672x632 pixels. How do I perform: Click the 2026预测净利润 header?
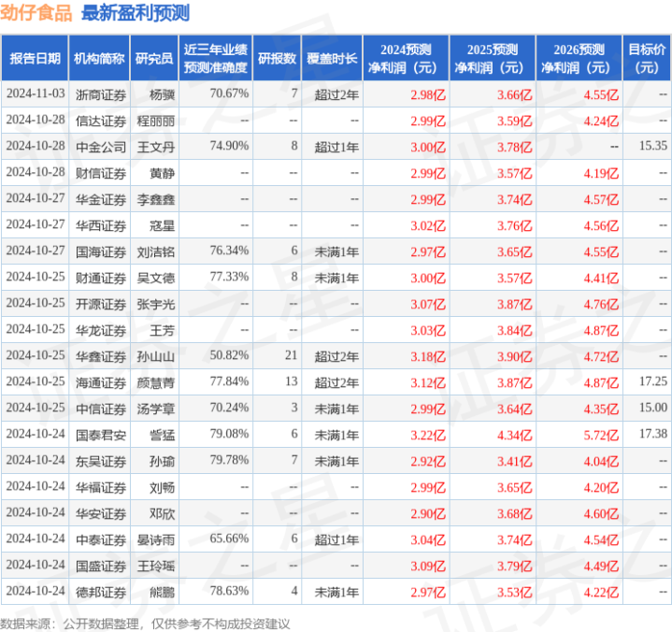579,58
